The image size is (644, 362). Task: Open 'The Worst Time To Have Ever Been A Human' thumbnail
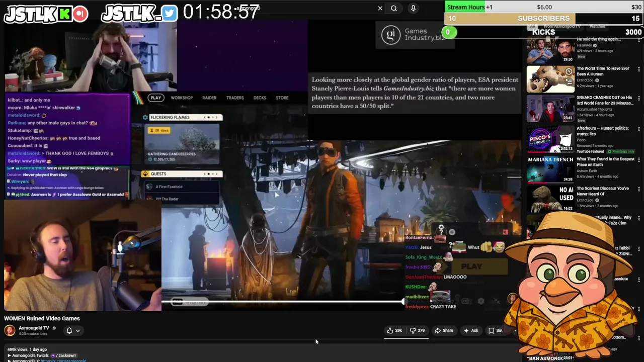click(550, 79)
